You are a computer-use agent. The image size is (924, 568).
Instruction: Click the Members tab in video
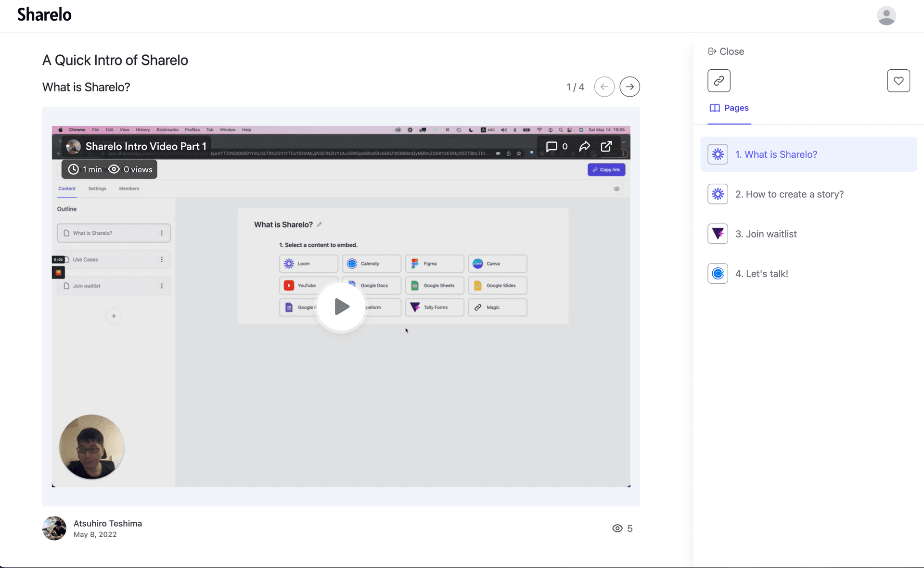pyautogui.click(x=129, y=189)
